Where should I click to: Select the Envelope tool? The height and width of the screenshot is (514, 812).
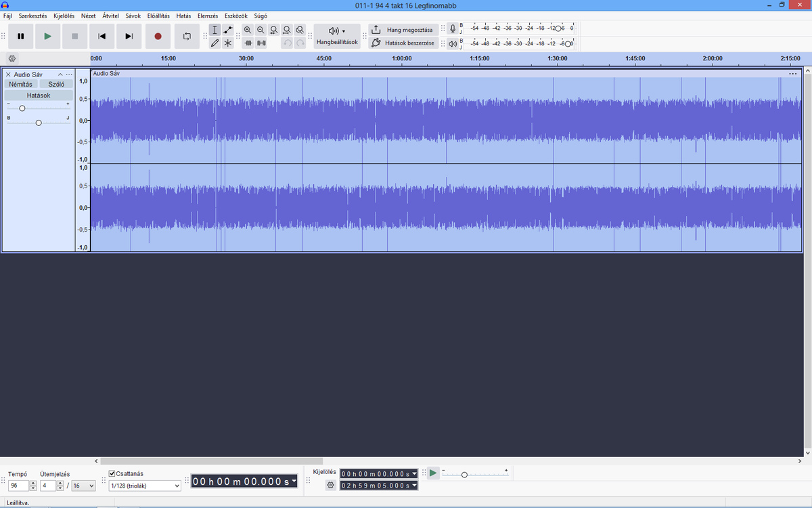click(228, 30)
